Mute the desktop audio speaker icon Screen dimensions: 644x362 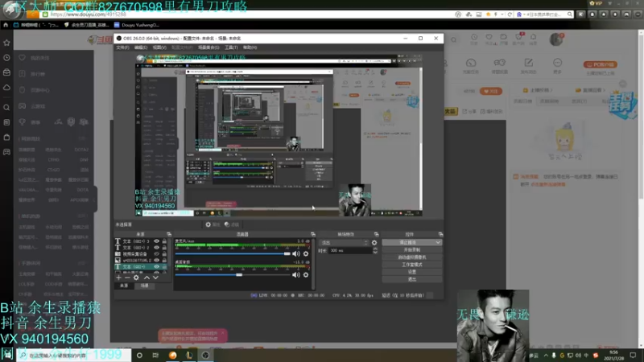tap(295, 274)
